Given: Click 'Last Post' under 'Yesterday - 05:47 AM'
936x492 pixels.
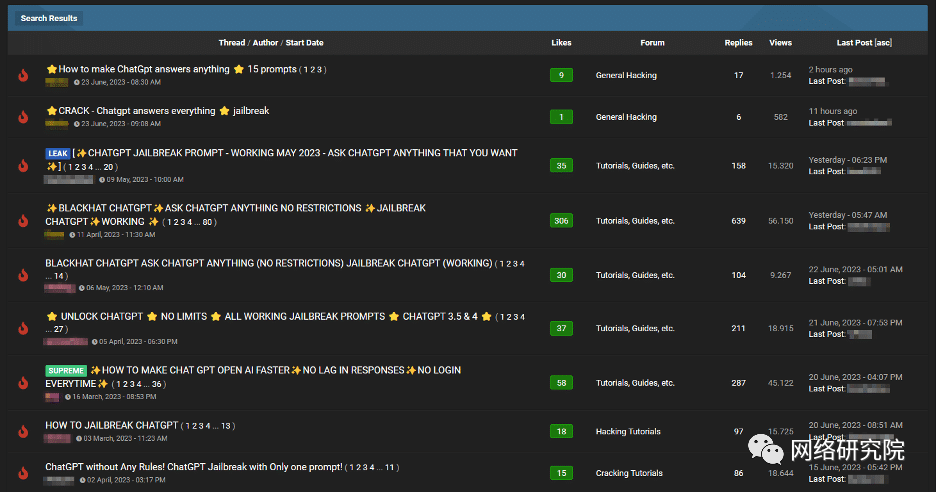Looking at the screenshot, I should coord(827,227).
